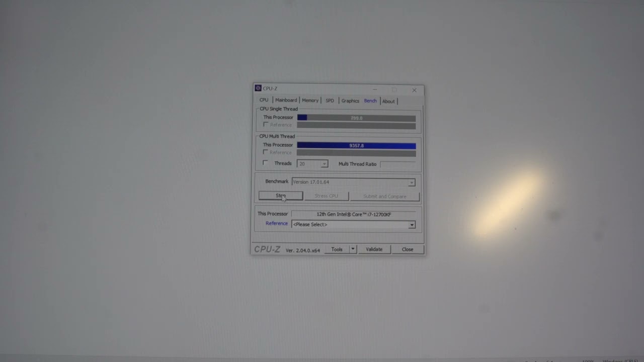Click the Stop benchmark button
This screenshot has height=362, width=644.
[281, 196]
